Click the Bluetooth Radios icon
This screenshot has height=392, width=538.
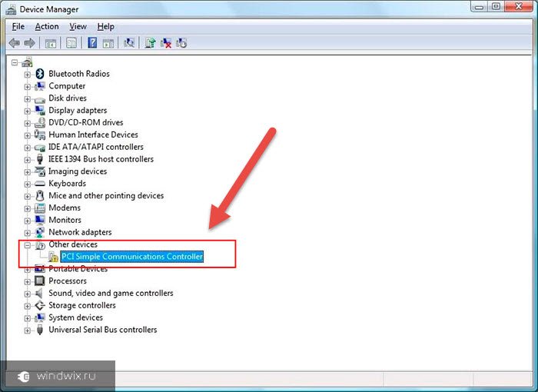point(40,74)
